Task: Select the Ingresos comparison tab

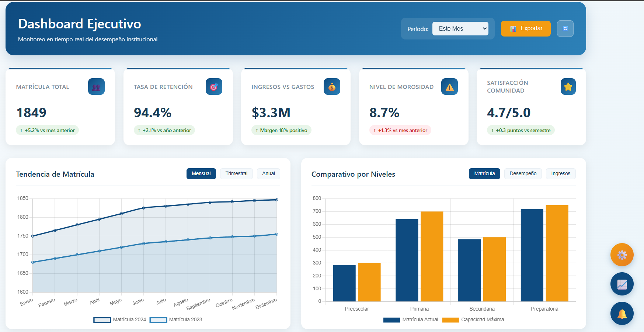Action: pyautogui.click(x=561, y=174)
